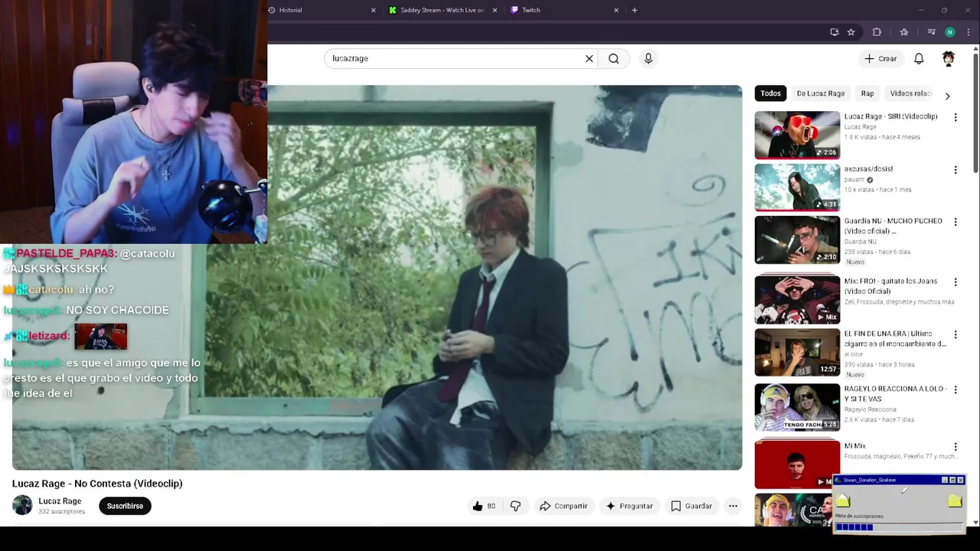Bookmark this page with the star icon

pos(851,32)
